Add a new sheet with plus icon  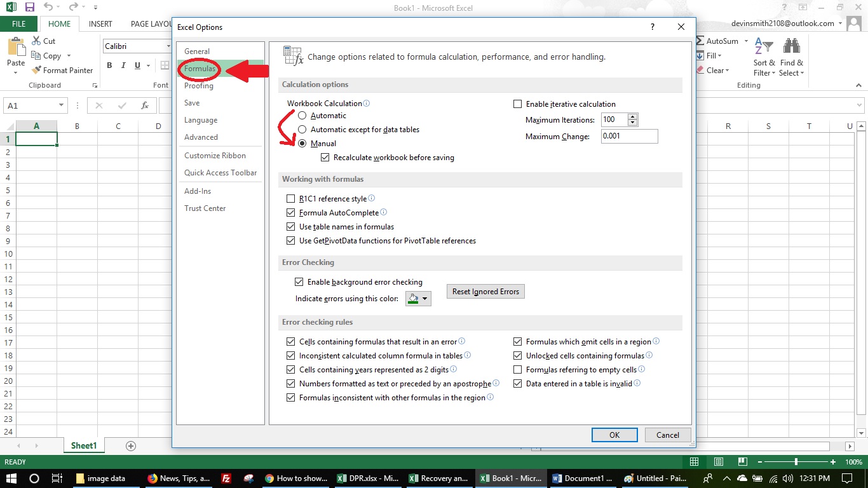click(131, 446)
